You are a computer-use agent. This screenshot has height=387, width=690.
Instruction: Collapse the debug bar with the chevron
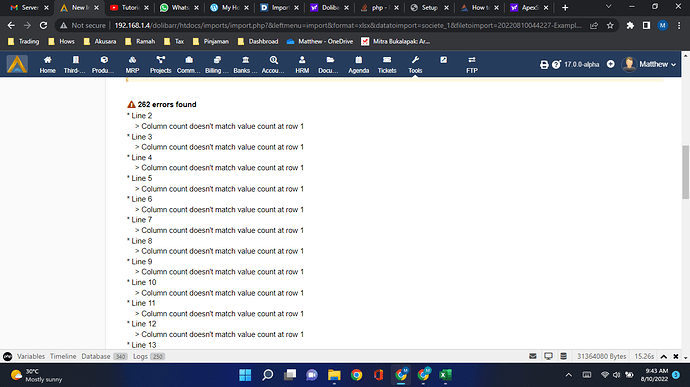click(x=664, y=357)
